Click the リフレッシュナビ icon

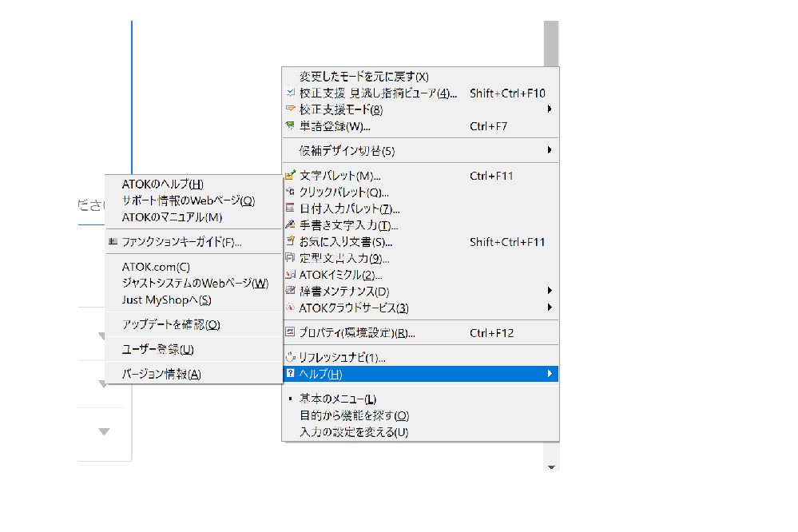click(291, 357)
